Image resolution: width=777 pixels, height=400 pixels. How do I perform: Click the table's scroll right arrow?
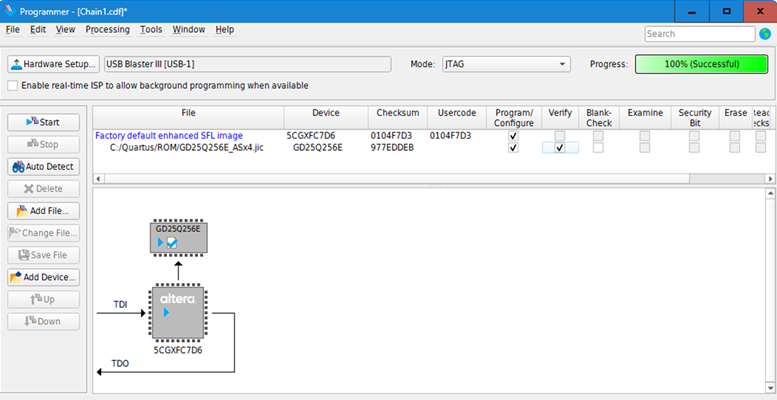(770, 178)
